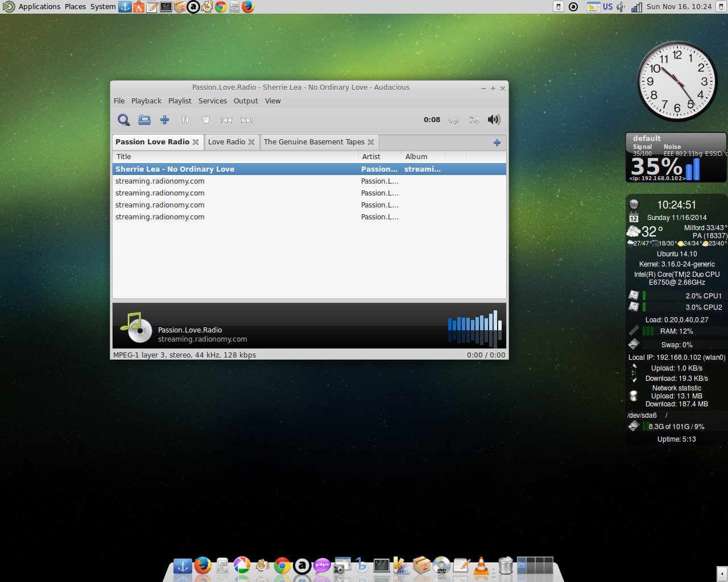The height and width of the screenshot is (582, 728).
Task: Click the Passion.Love.Radio now-playing title text
Action: coord(190,330)
